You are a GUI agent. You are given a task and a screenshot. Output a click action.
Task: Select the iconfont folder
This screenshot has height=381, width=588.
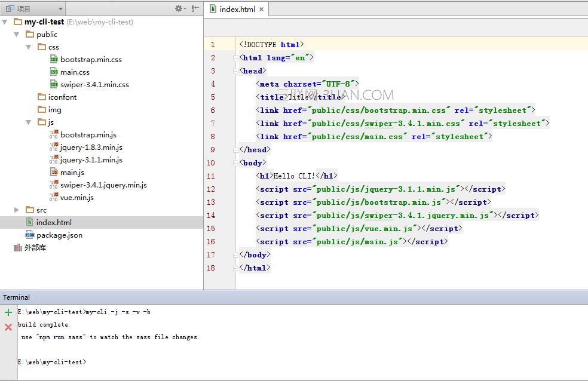[x=62, y=97]
